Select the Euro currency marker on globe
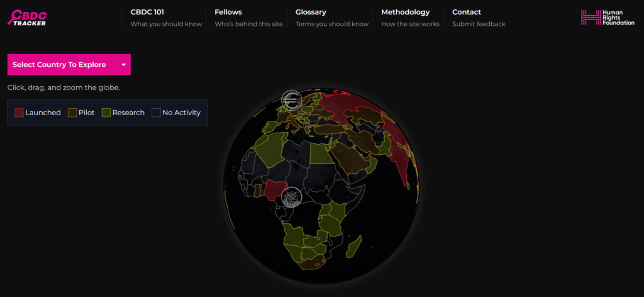 pyautogui.click(x=291, y=100)
